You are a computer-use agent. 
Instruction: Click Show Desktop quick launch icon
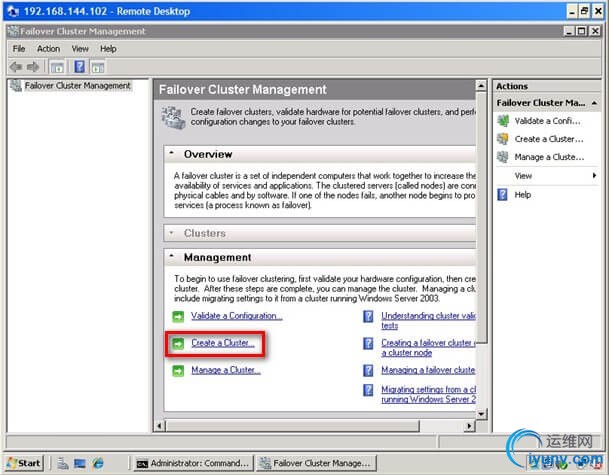80,463
